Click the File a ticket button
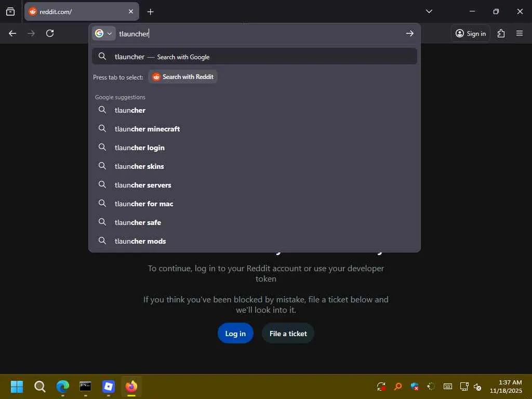This screenshot has height=399, width=532. (x=288, y=333)
